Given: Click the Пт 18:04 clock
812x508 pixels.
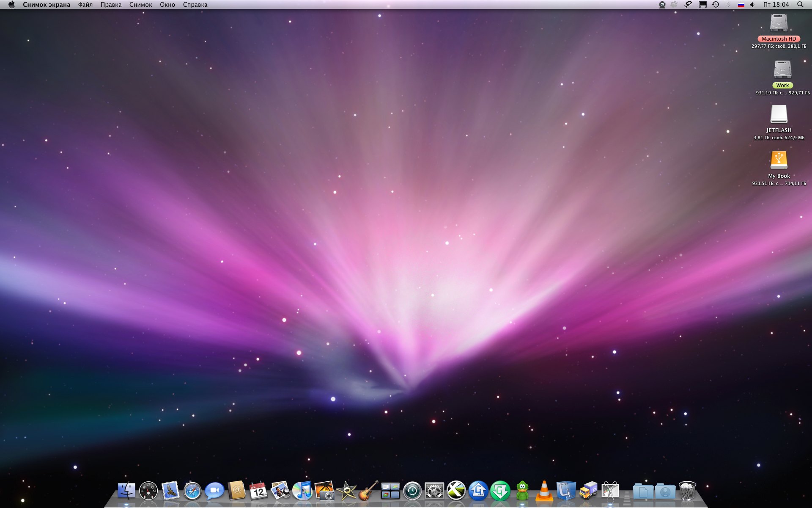Looking at the screenshot, I should [x=776, y=5].
